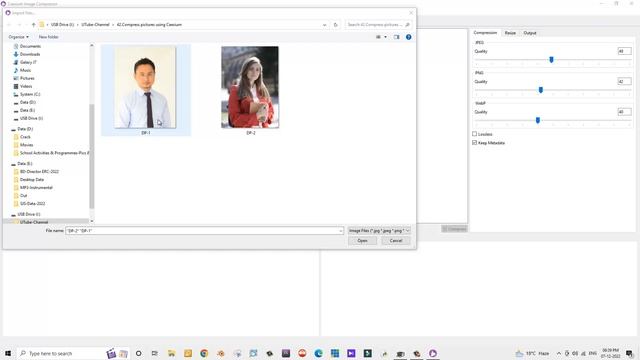Open the Cortana circle icon
This screenshot has height=360, width=640.
pos(138,353)
